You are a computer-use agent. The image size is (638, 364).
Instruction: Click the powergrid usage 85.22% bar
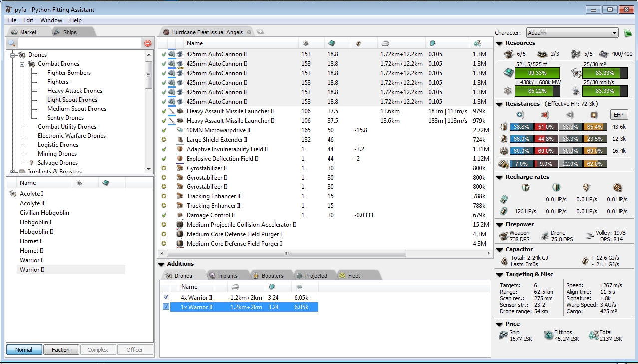[x=538, y=91]
